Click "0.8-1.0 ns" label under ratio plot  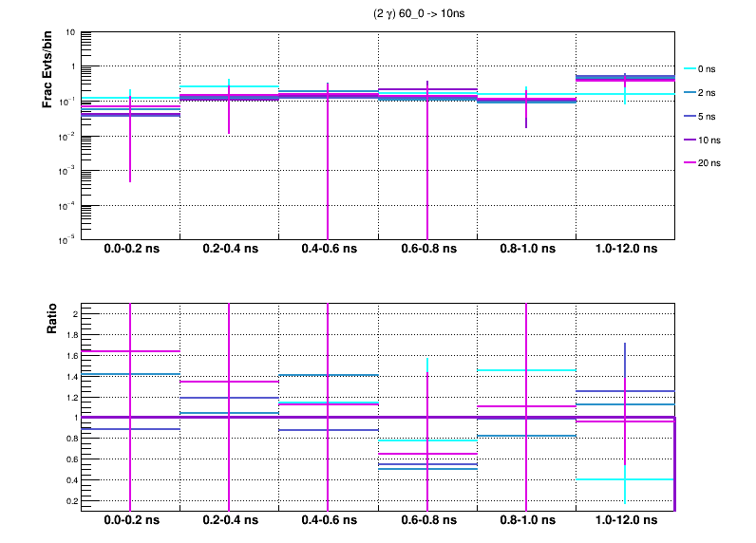tap(526, 521)
